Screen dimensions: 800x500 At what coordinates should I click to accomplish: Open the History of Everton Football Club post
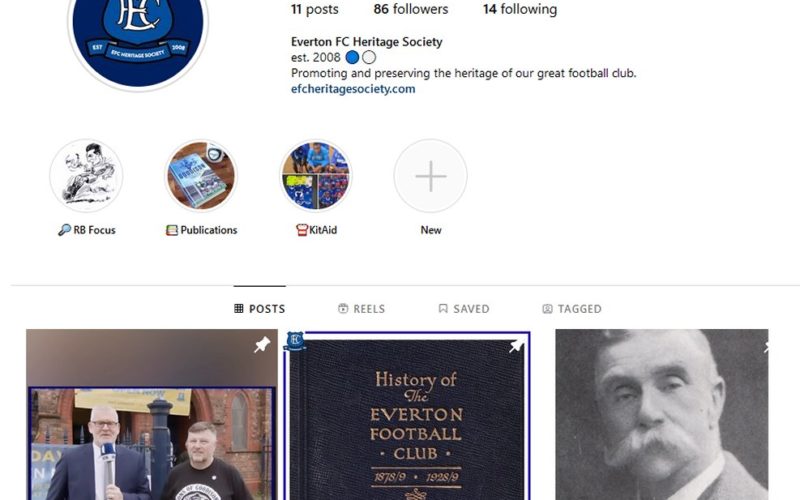click(407, 415)
